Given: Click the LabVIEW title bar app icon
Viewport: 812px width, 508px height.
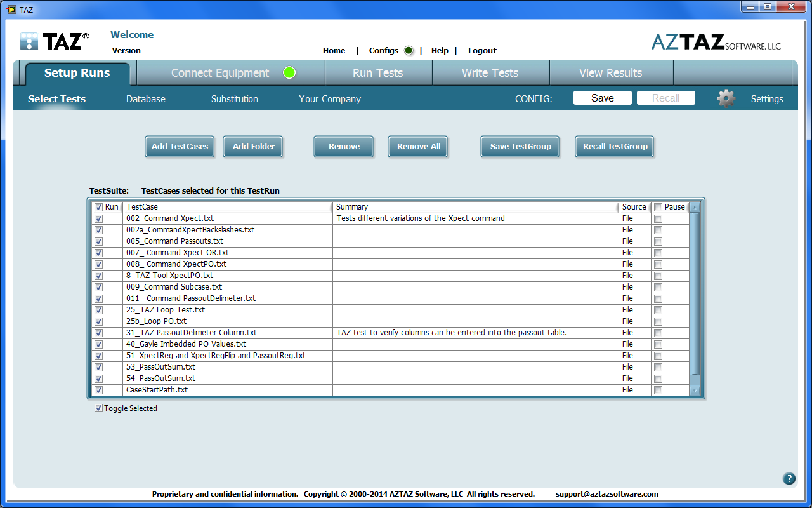Looking at the screenshot, I should [11, 10].
